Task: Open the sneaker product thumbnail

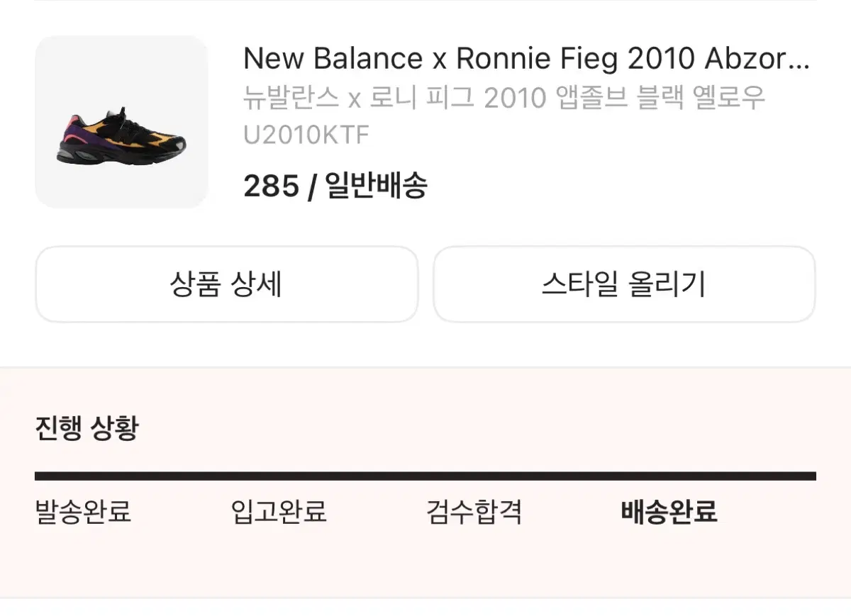Action: 121,121
